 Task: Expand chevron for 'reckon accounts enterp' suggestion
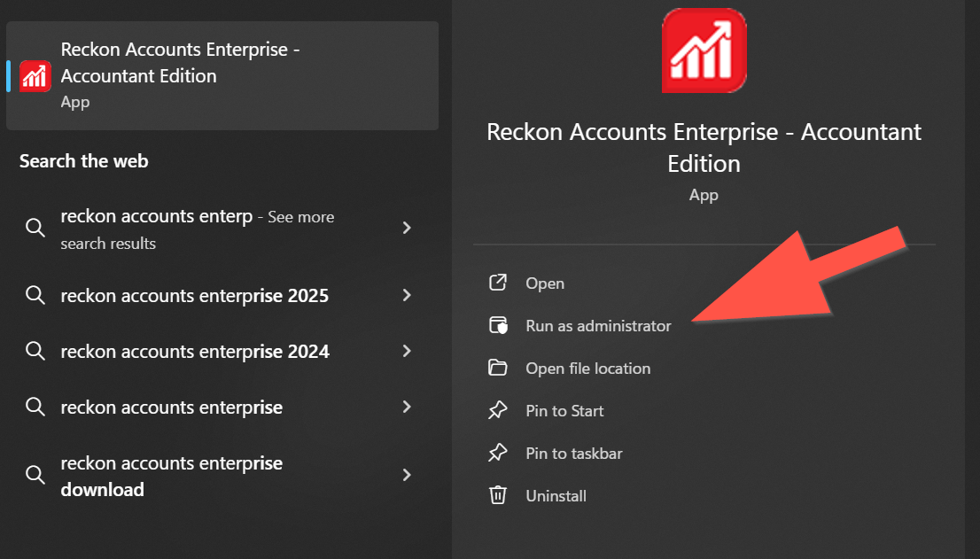click(407, 228)
